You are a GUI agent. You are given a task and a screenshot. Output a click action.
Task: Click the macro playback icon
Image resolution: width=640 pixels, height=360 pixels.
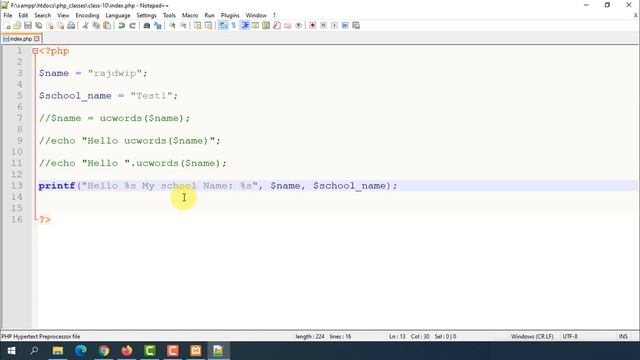(334, 25)
